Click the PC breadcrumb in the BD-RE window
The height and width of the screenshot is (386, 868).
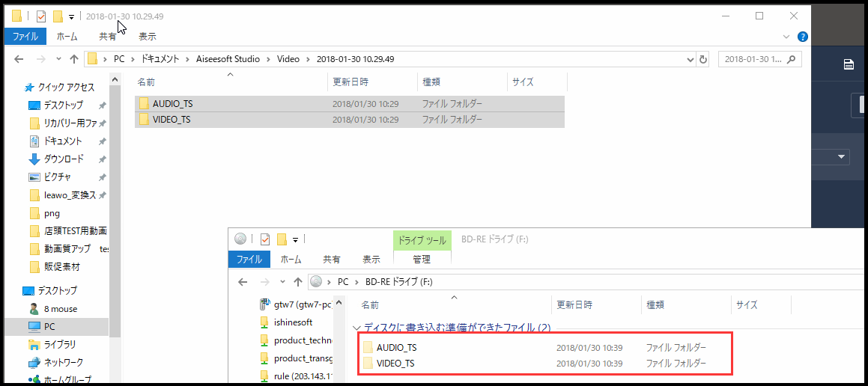pyautogui.click(x=343, y=281)
